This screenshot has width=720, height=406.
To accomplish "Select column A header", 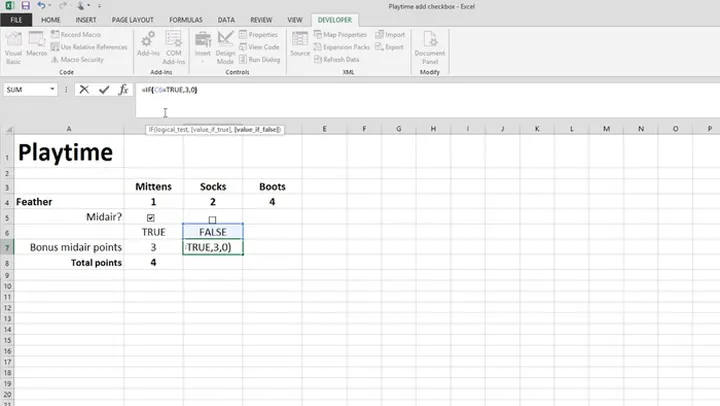I will coord(69,129).
